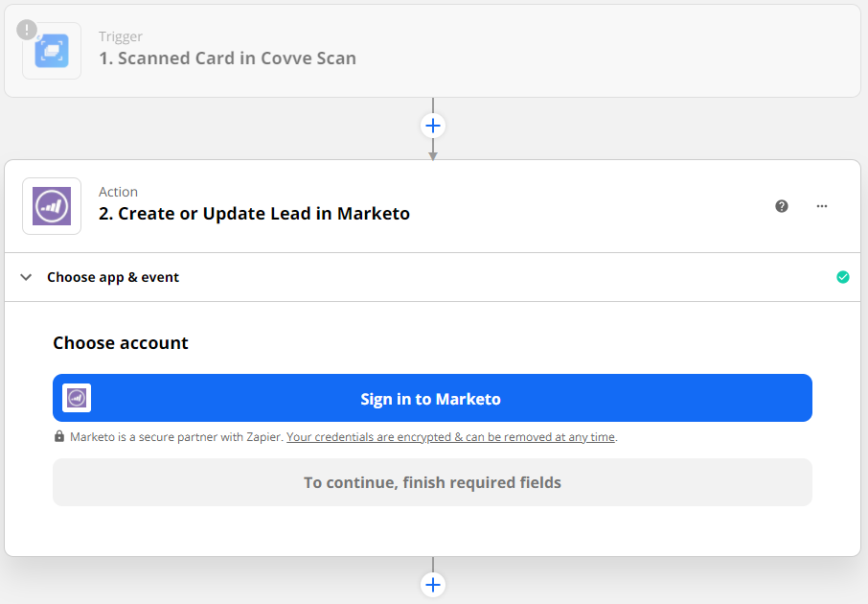Add a step below the Marketo action
Image resolution: width=868 pixels, height=604 pixels.
tap(433, 585)
